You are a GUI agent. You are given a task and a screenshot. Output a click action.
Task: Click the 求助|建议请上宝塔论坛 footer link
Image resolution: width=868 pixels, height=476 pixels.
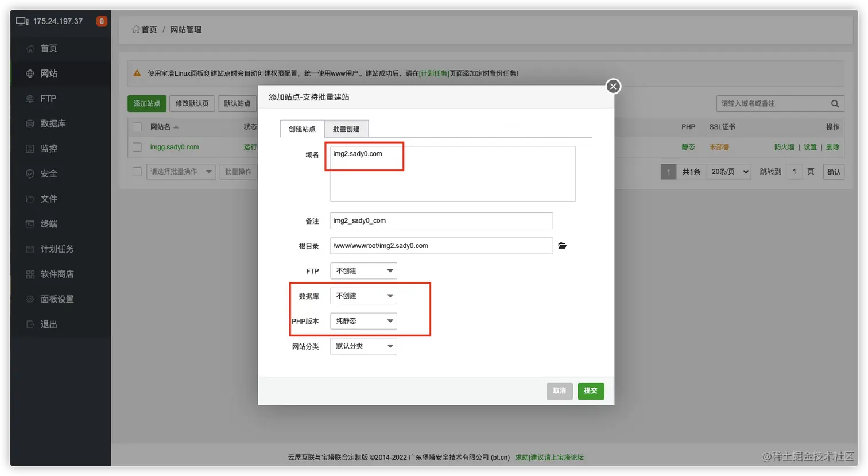pyautogui.click(x=549, y=458)
